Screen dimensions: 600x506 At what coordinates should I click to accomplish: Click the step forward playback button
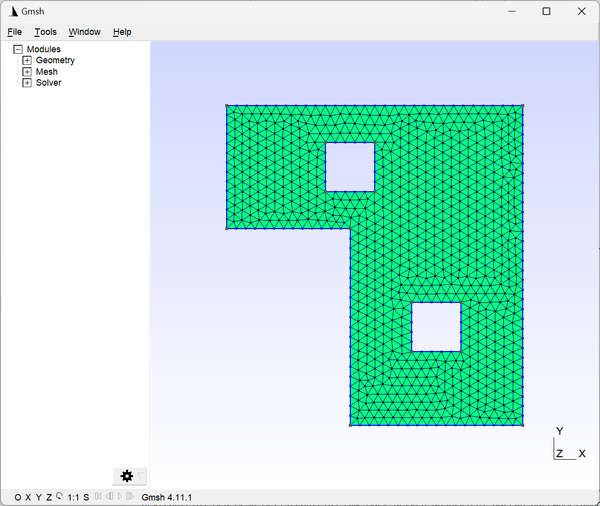tap(130, 496)
